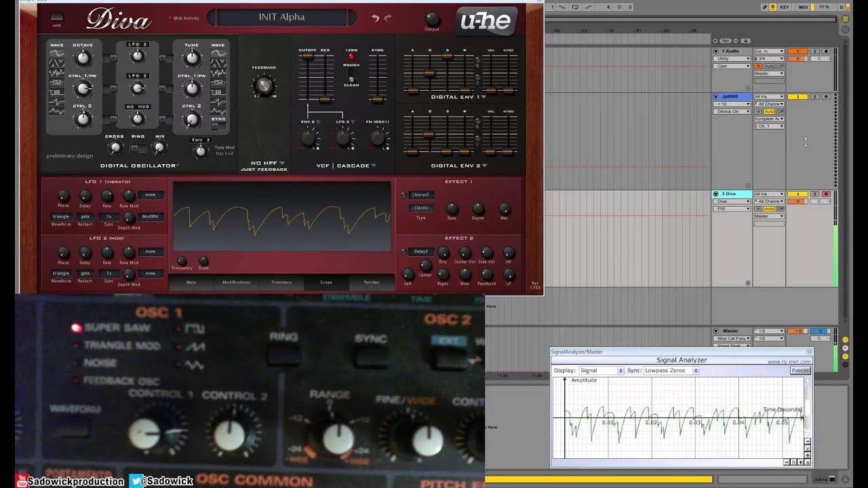Image resolution: width=868 pixels, height=488 pixels.
Task: Toggle MIDI map mode in Ableton
Action: coord(804,7)
